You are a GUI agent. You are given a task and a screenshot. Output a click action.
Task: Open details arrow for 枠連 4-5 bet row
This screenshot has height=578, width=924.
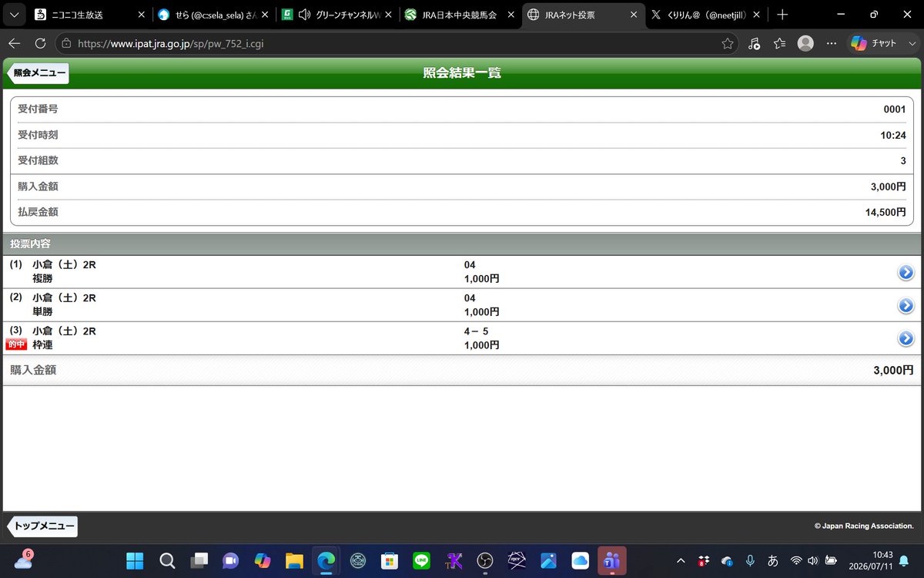[x=906, y=338]
